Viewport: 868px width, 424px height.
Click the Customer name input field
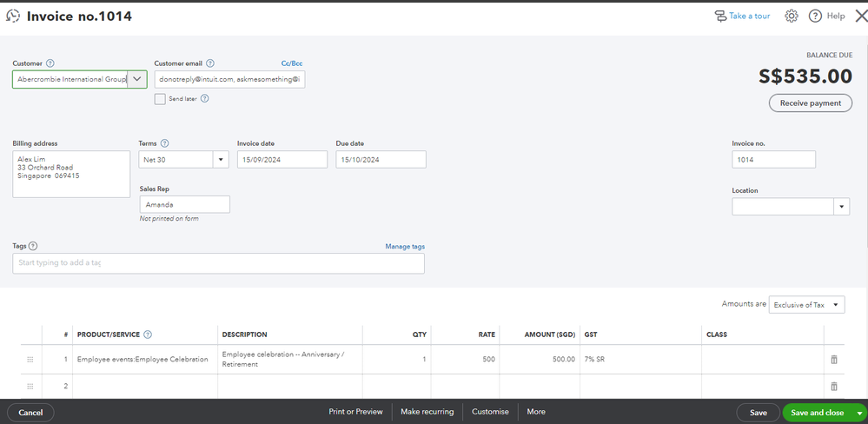pyautogui.click(x=70, y=79)
